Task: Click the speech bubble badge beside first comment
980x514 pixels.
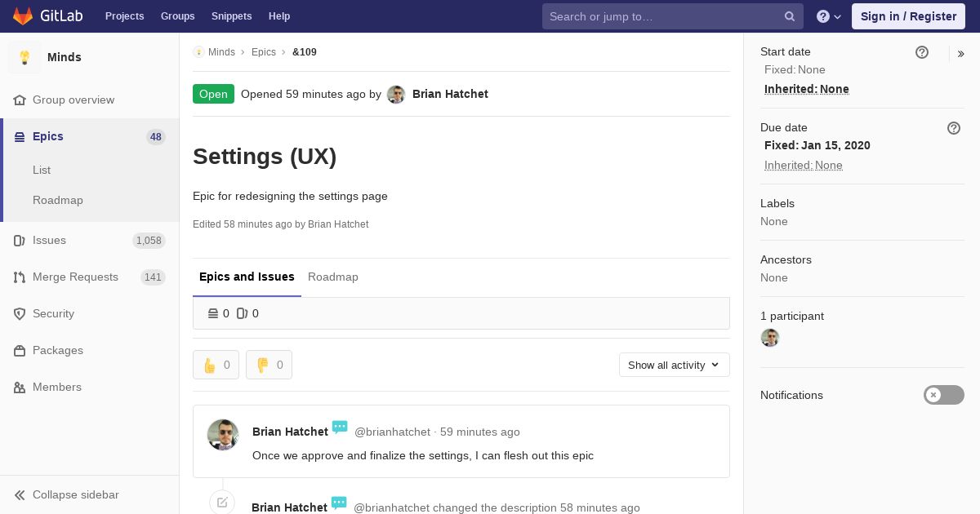Action: point(340,428)
